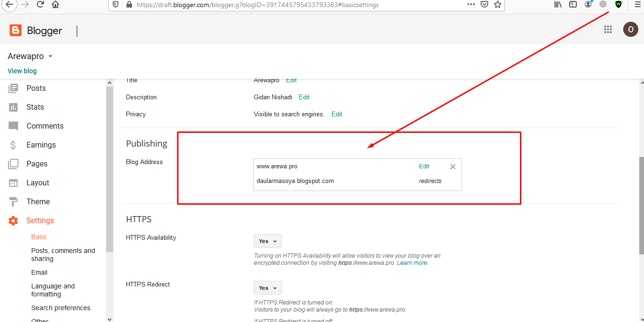Click the browser forward arrow button

tap(25, 4)
